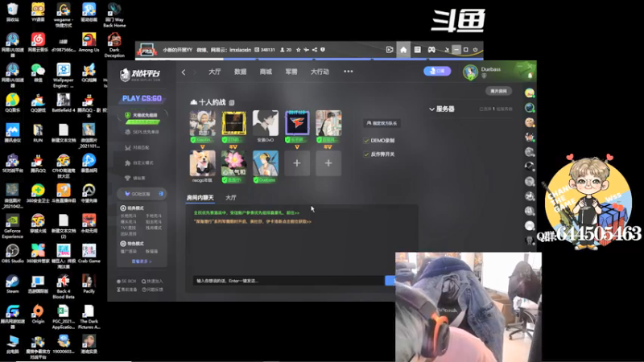This screenshot has height=362, width=644.
Task: Open Battlefield 4 desktop shortcut
Action: [64, 103]
